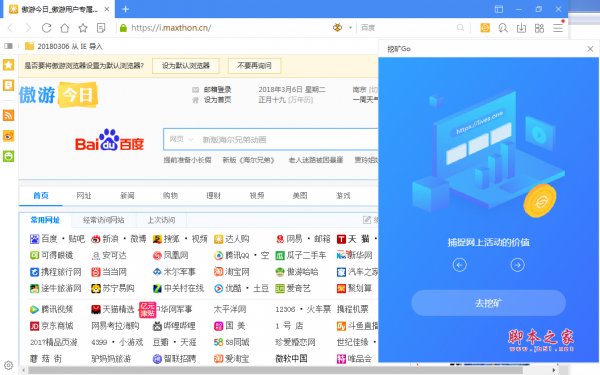Go forward with the forward arrow
The width and height of the screenshot is (600, 375).
pyautogui.click(x=28, y=28)
